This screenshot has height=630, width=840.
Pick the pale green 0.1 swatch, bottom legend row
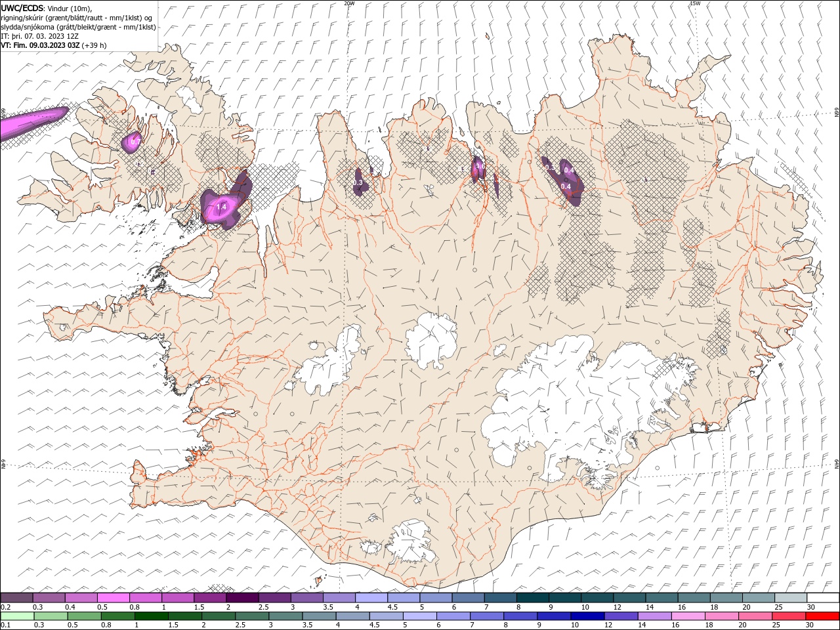[17, 616]
